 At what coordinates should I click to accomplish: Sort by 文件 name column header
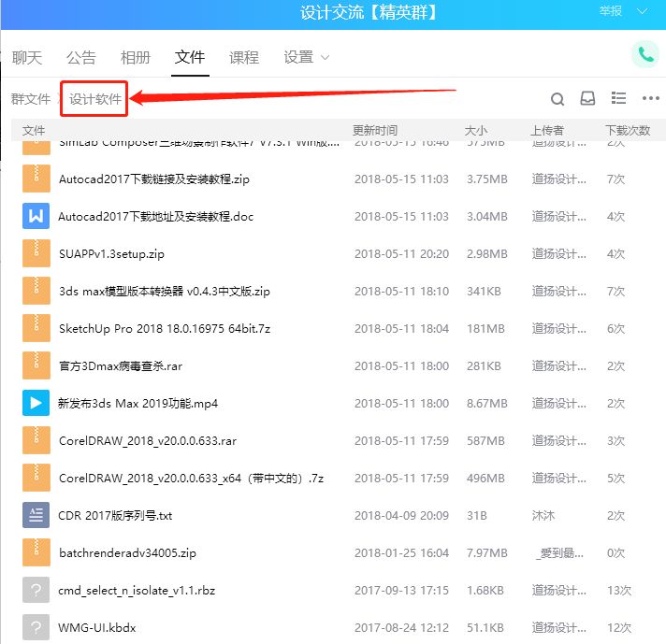(34, 130)
